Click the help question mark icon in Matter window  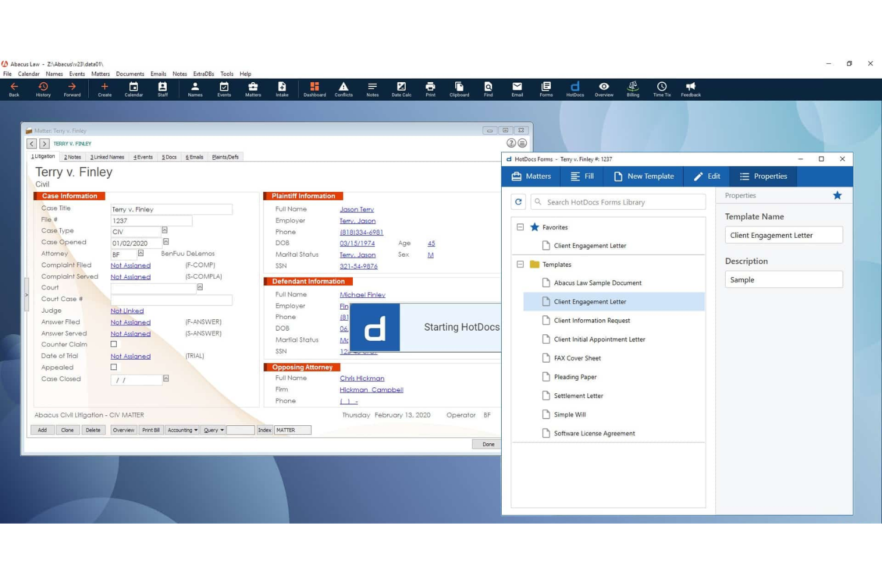click(511, 143)
